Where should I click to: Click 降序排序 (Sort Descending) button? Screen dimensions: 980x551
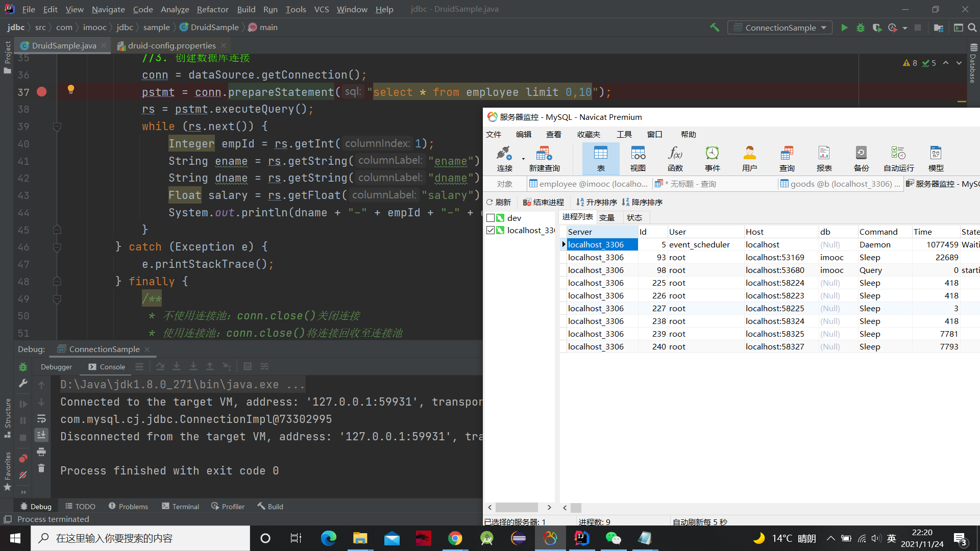point(642,202)
